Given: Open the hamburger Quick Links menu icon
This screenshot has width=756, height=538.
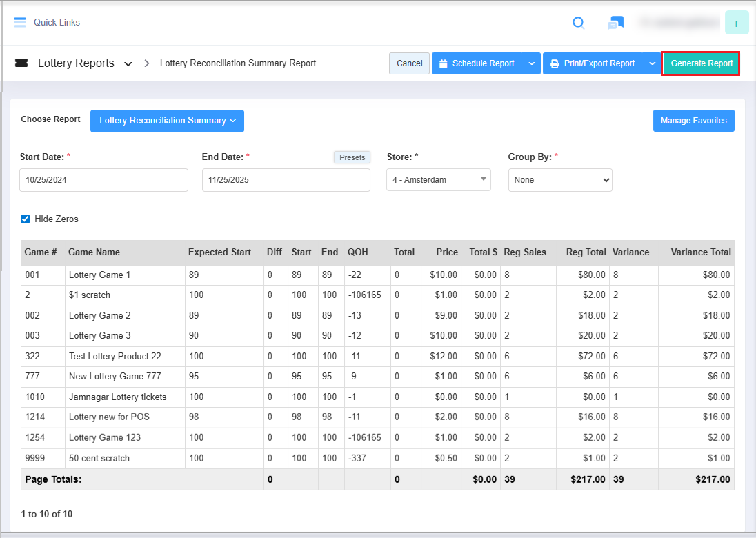Looking at the screenshot, I should pyautogui.click(x=20, y=22).
